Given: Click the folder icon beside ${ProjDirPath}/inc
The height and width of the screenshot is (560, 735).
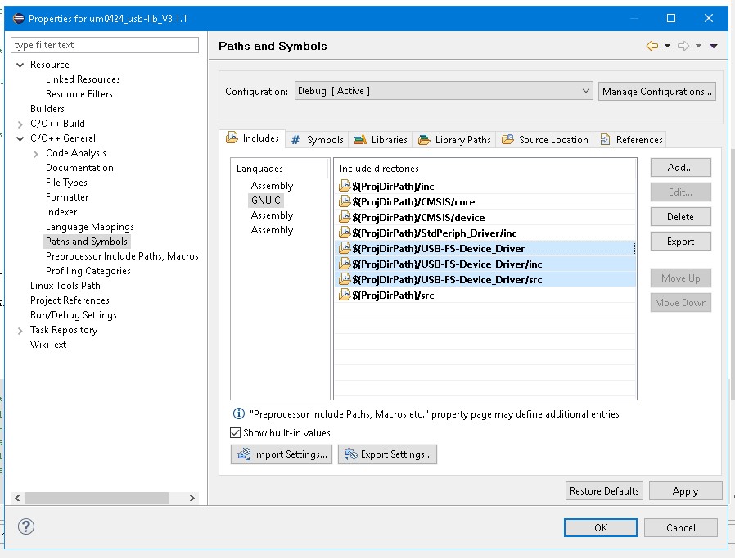Looking at the screenshot, I should [345, 187].
